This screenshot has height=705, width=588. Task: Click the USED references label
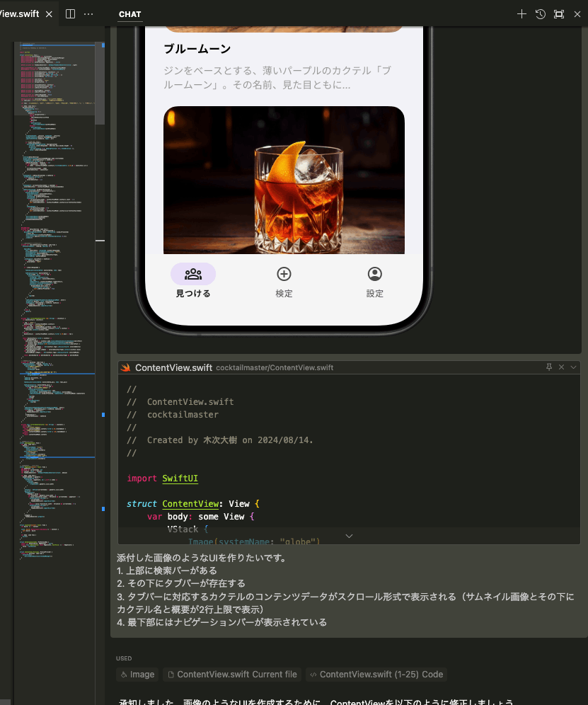click(124, 658)
